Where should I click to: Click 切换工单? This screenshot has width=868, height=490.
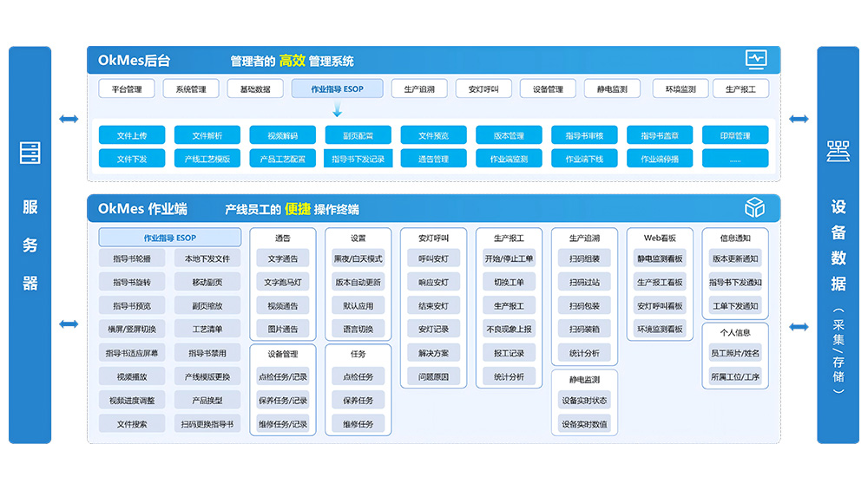(x=509, y=282)
